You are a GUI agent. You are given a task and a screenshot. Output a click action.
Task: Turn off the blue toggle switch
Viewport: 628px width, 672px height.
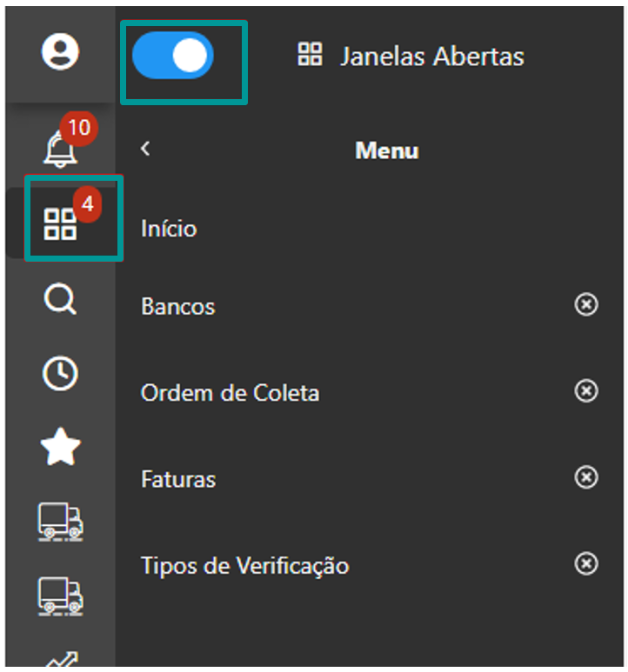(x=173, y=56)
